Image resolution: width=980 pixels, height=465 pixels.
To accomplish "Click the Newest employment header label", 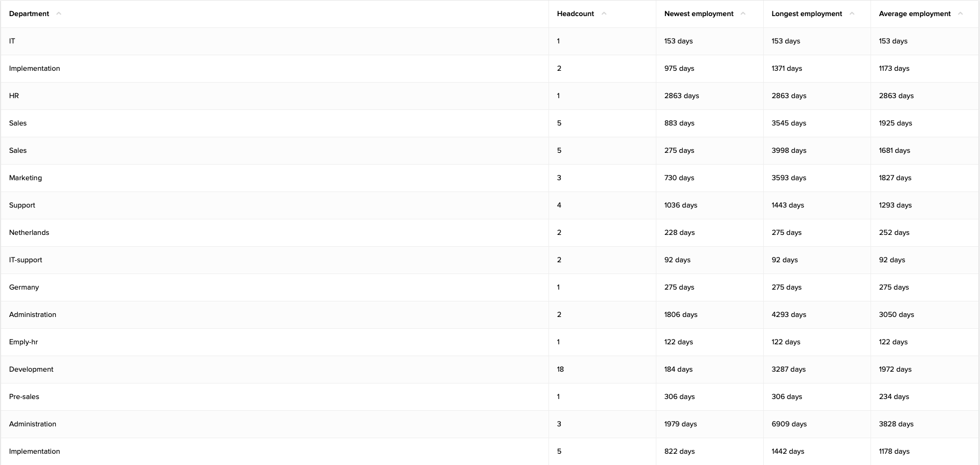I will tap(699, 14).
